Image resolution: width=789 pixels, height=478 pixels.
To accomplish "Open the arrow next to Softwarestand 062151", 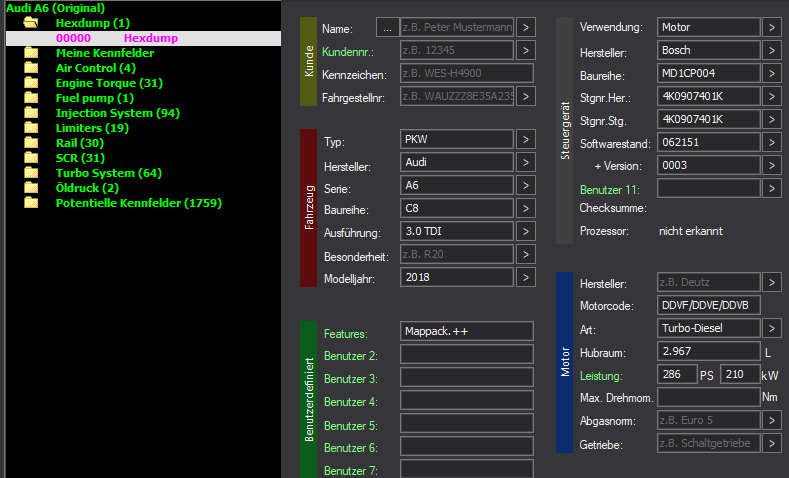I will pyautogui.click(x=771, y=142).
